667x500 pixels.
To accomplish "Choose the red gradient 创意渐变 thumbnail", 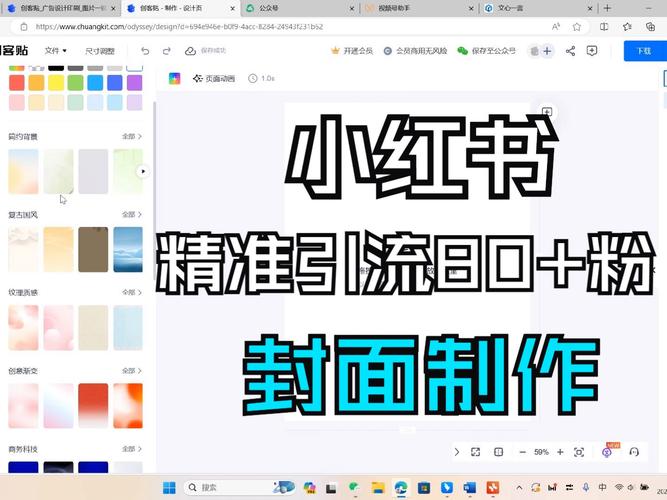I will coord(93,406).
